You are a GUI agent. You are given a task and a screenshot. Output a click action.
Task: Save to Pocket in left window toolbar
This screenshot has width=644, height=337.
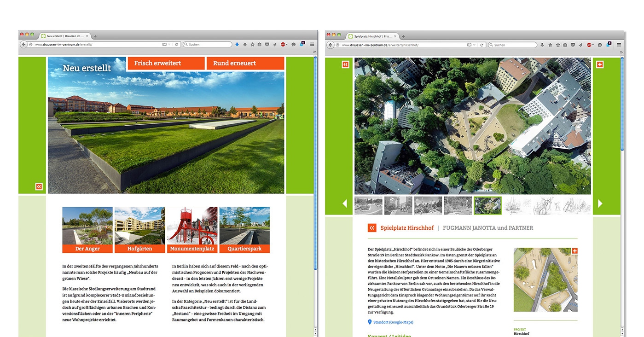[267, 45]
